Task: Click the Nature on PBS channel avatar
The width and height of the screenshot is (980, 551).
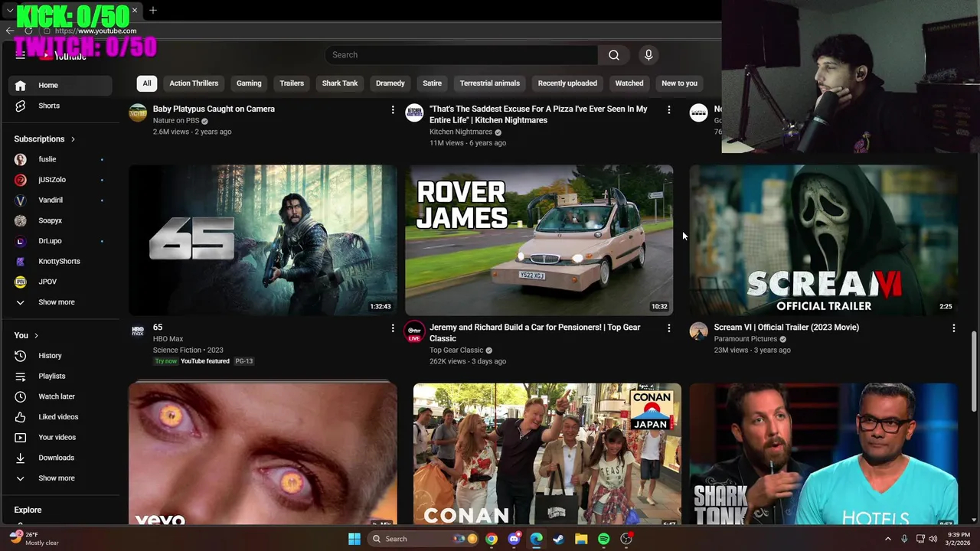Action: click(x=138, y=112)
